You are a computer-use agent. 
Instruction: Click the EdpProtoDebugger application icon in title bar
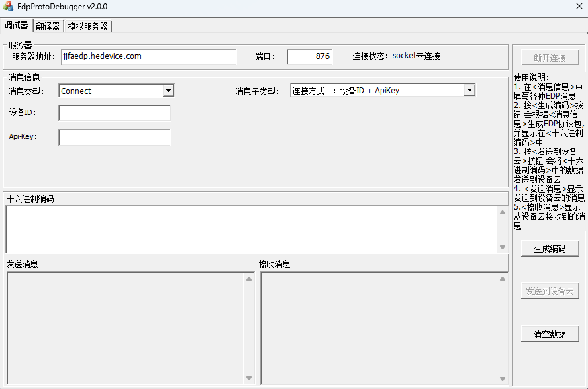pos(9,7)
